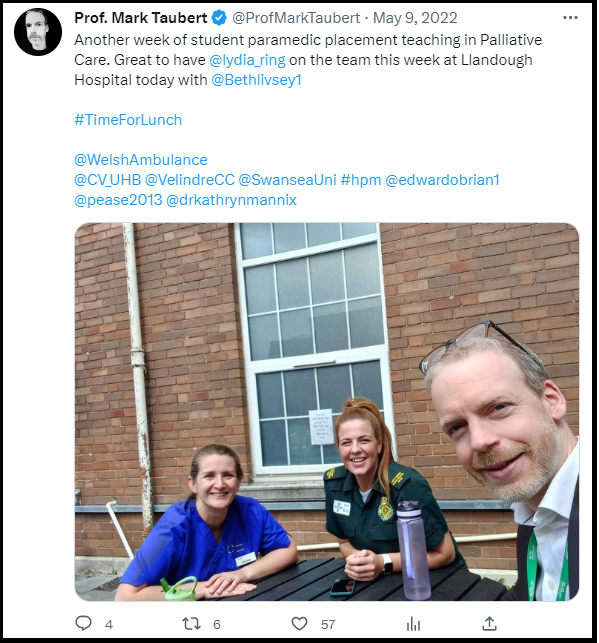View tweet analytics bar chart icon
This screenshot has width=599, height=643.
pyautogui.click(x=413, y=624)
